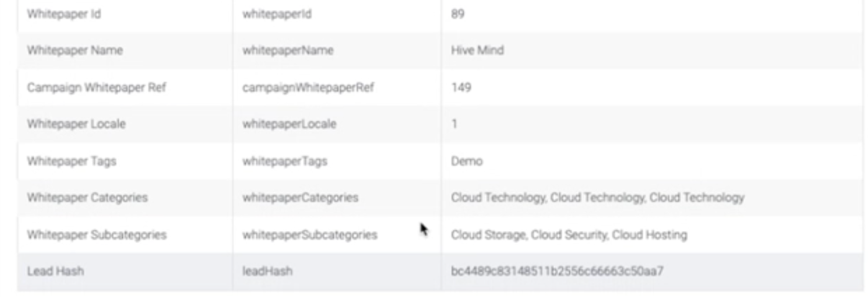The width and height of the screenshot is (868, 297).
Task: Click the whitepaperName field key
Action: (287, 51)
